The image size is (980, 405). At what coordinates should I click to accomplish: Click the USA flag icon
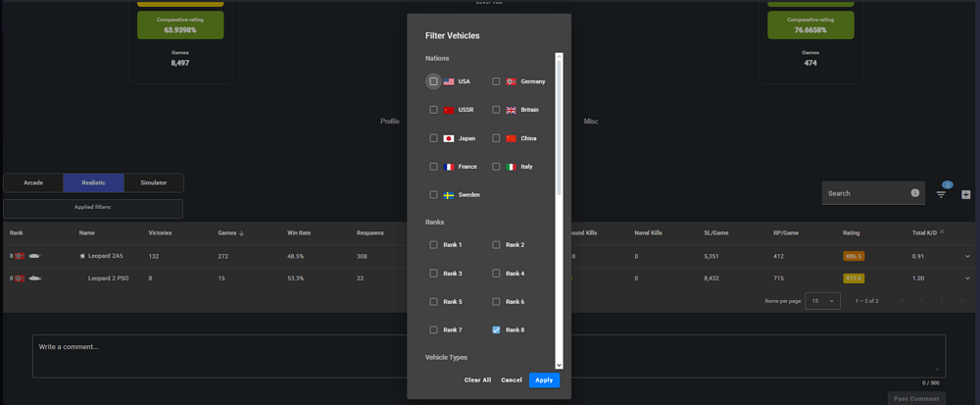[x=449, y=81]
